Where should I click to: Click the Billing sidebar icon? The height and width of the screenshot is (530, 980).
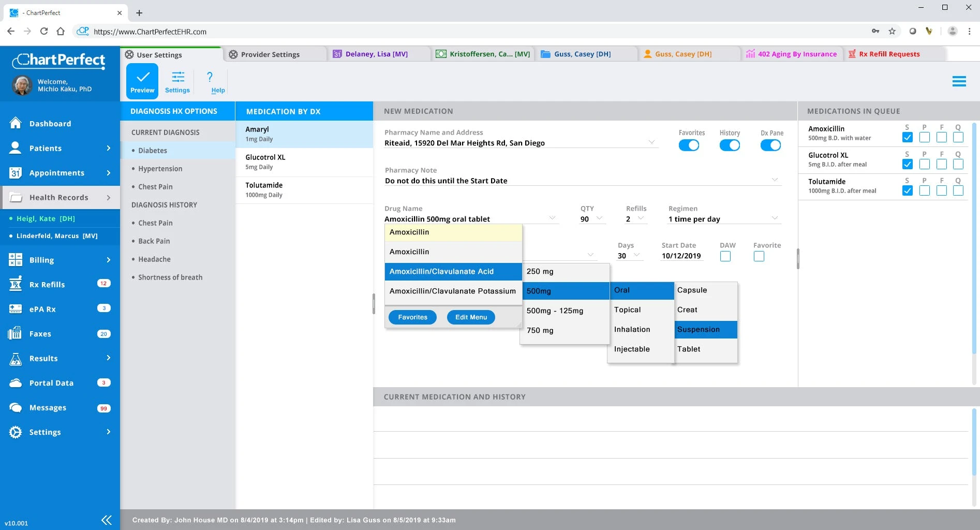coord(15,260)
